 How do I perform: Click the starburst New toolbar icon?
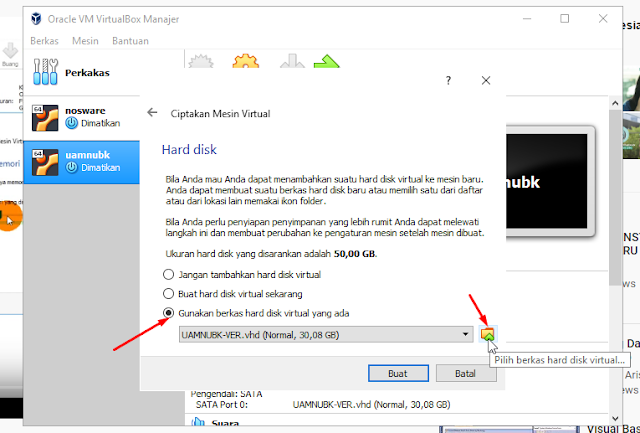pos(201,61)
